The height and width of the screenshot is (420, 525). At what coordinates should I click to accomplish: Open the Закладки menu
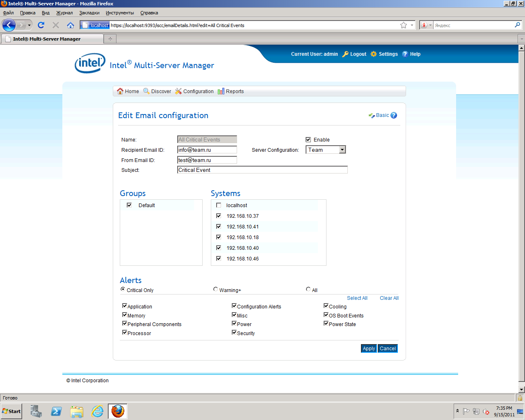[x=89, y=13]
